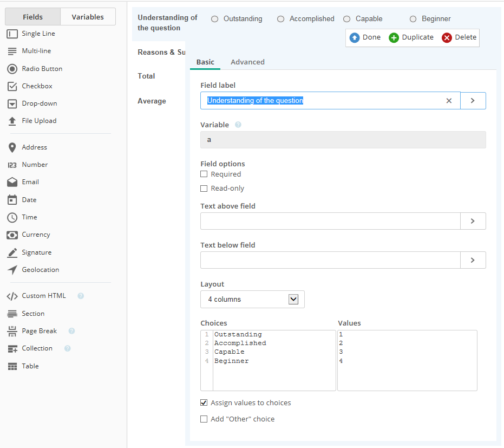Switch to the Variables tab
The width and height of the screenshot is (504, 448).
point(88,17)
